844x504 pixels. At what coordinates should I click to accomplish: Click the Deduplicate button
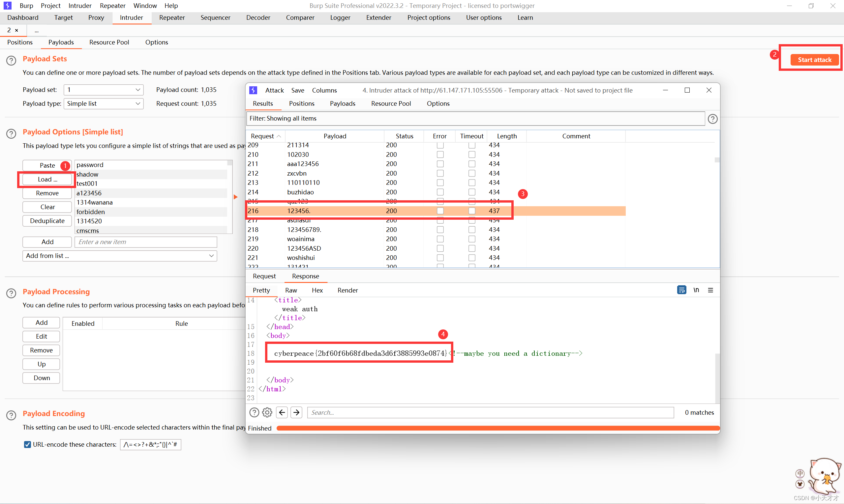tap(47, 221)
